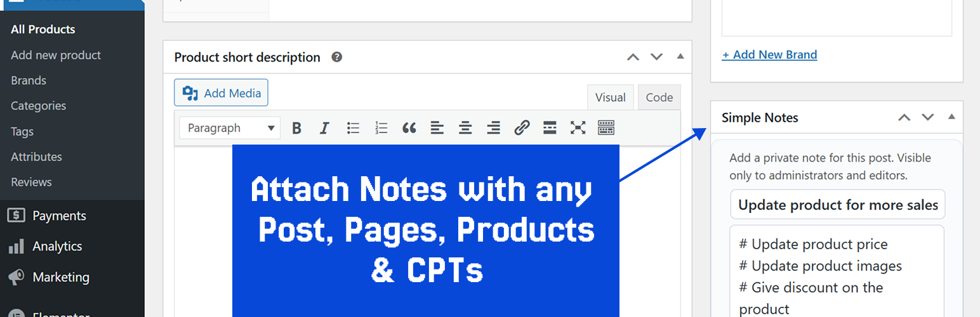Open All Products in sidebar
Screen dimensions: 980x317
click(43, 29)
